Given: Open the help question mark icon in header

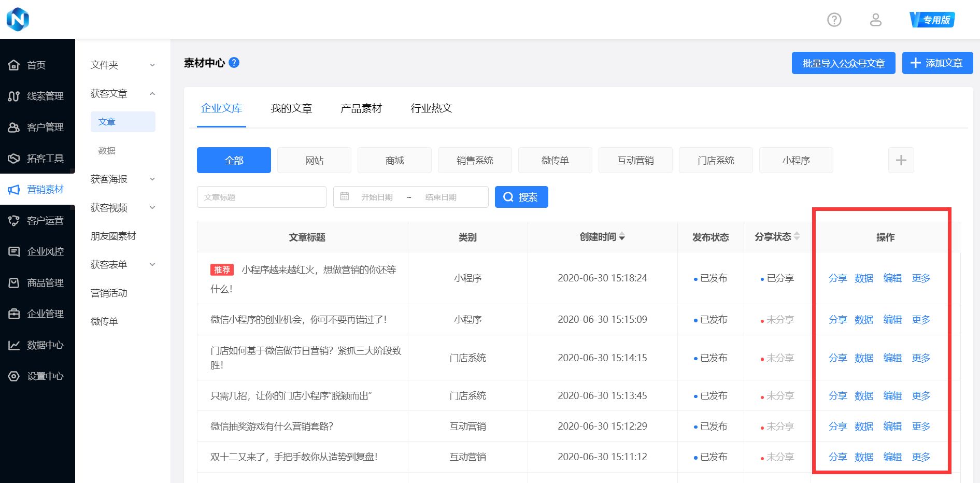Looking at the screenshot, I should tap(834, 20).
